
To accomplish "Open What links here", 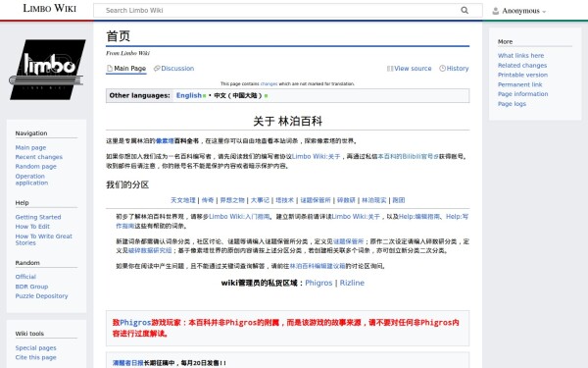I will tap(521, 56).
